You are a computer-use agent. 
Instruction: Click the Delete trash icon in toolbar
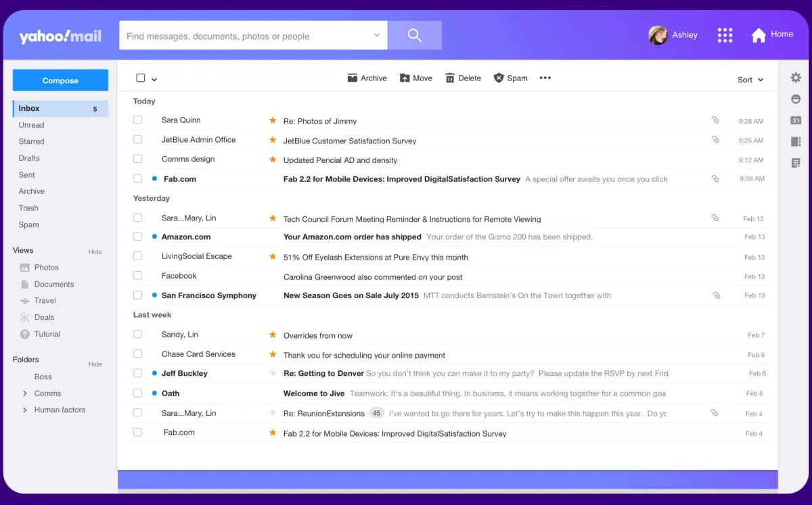(x=450, y=78)
